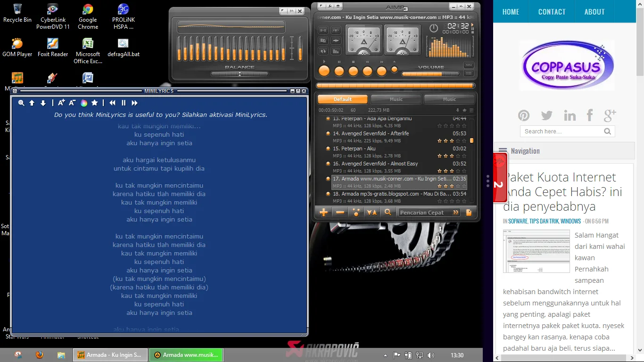Screen dimensions: 644x362
Task: Switch to the last Music playlist tab
Action: click(449, 99)
